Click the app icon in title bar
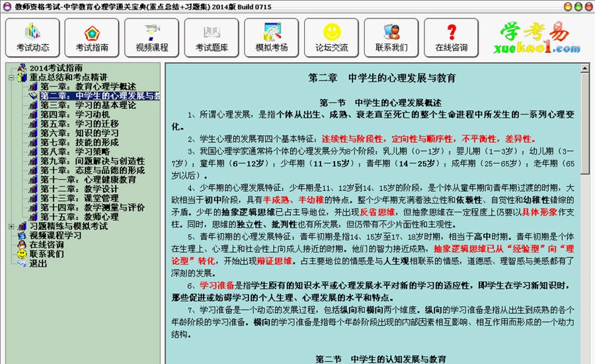This screenshot has width=595, height=364. click(x=7, y=7)
